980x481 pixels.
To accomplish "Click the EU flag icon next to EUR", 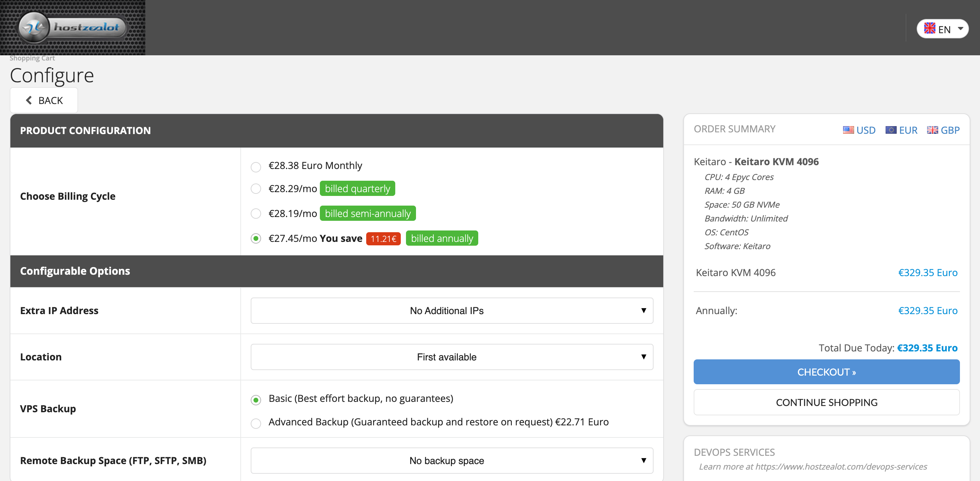I will 891,130.
